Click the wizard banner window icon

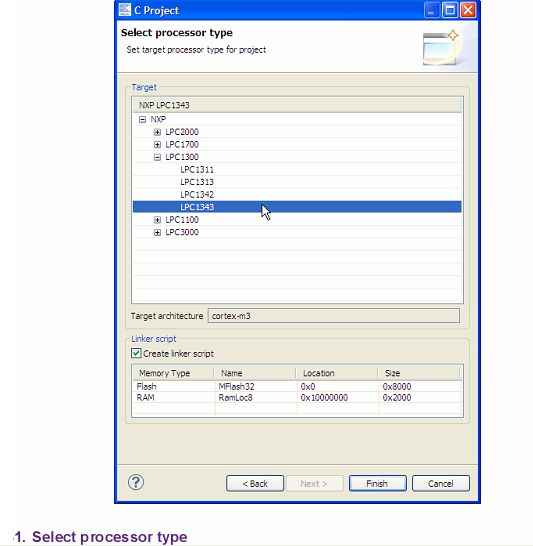point(441,48)
